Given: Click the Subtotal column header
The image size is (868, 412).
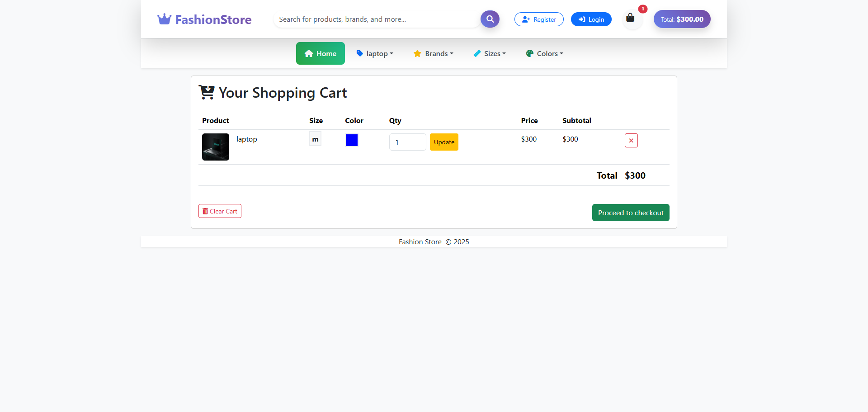Looking at the screenshot, I should point(577,121).
